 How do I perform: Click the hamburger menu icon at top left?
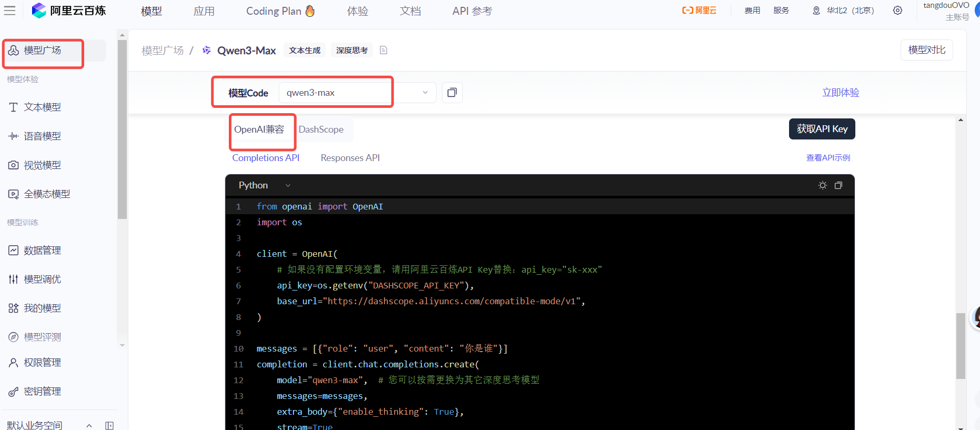point(9,11)
